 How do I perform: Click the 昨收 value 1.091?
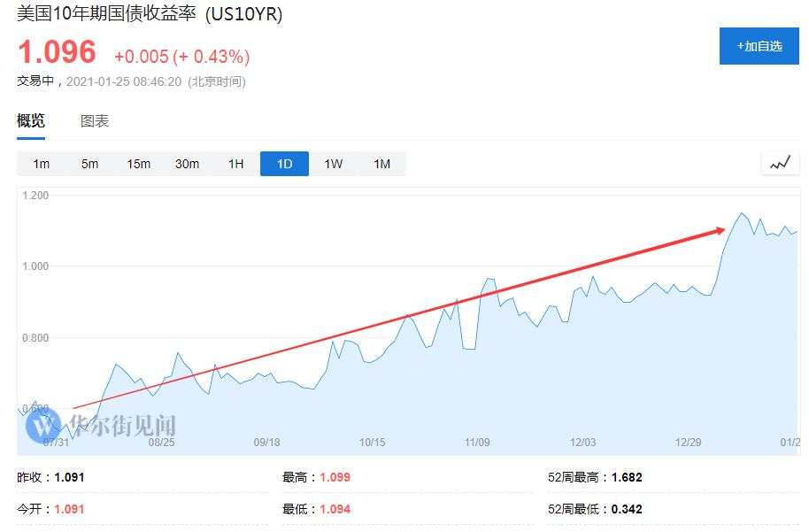click(69, 477)
